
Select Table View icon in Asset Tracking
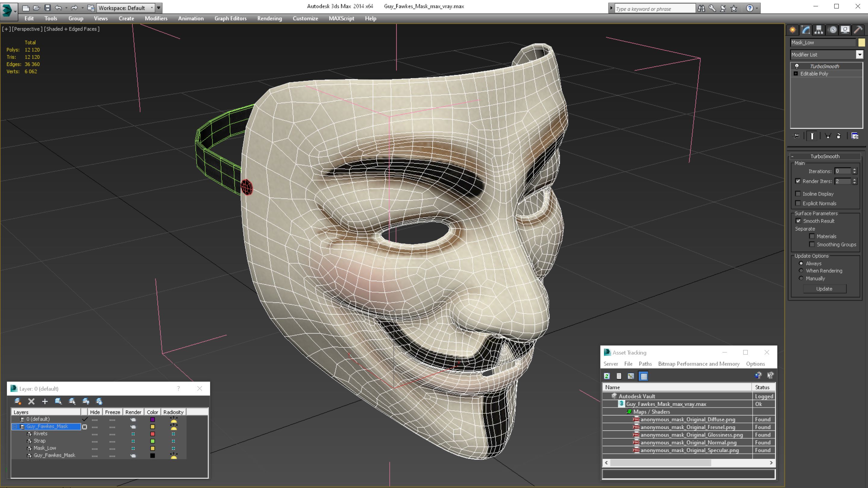tap(643, 376)
